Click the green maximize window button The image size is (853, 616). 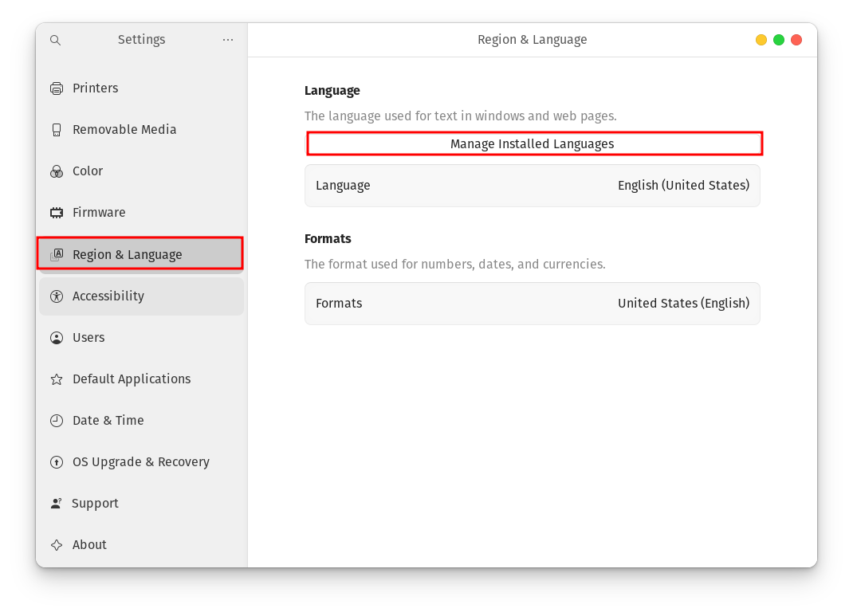click(779, 40)
